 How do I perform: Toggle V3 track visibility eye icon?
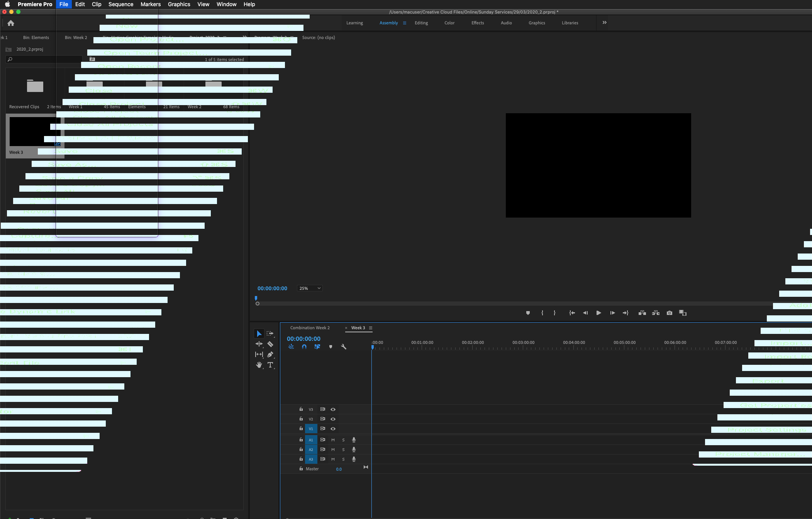(x=332, y=409)
